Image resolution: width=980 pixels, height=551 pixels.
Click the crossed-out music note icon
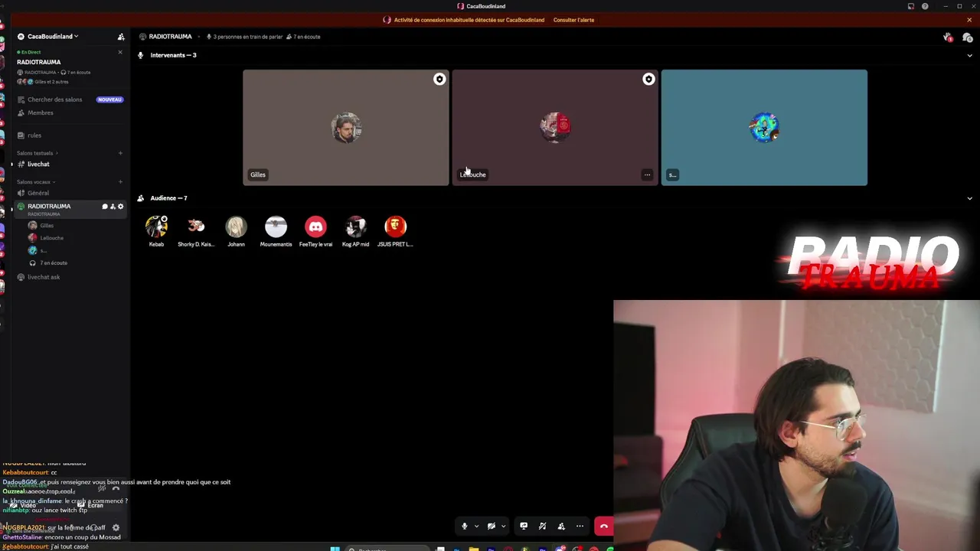542,527
